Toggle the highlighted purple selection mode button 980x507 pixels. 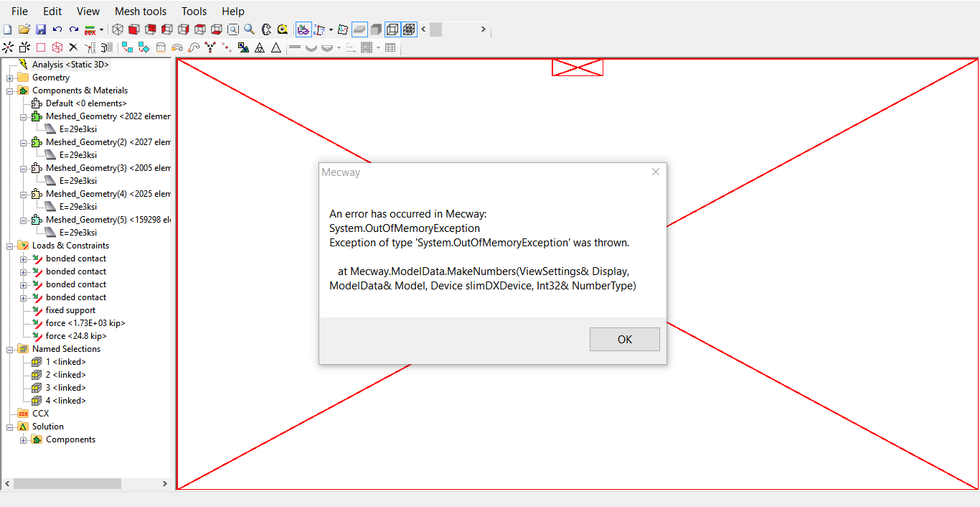tap(303, 29)
